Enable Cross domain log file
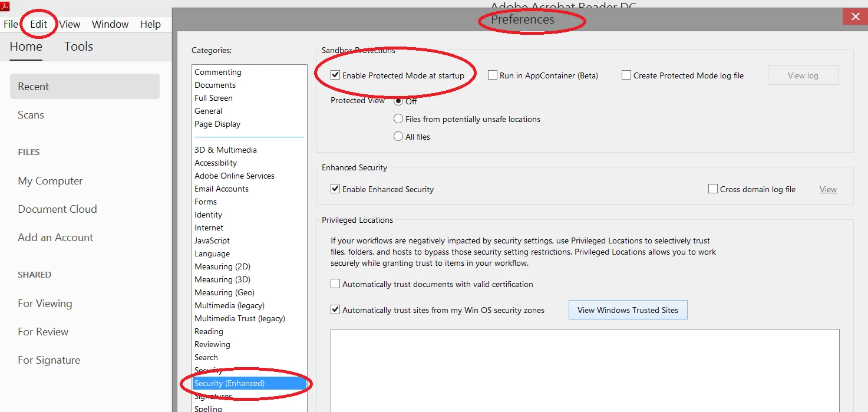The height and width of the screenshot is (412, 868). pos(713,189)
